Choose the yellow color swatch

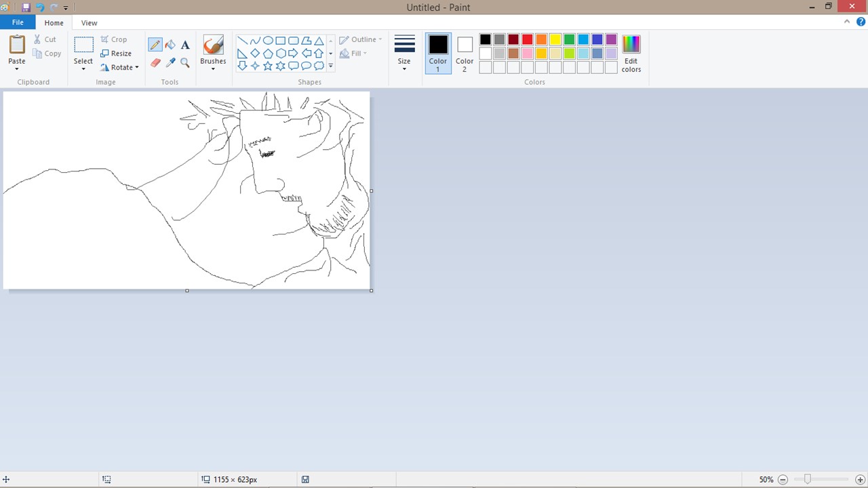[555, 39]
